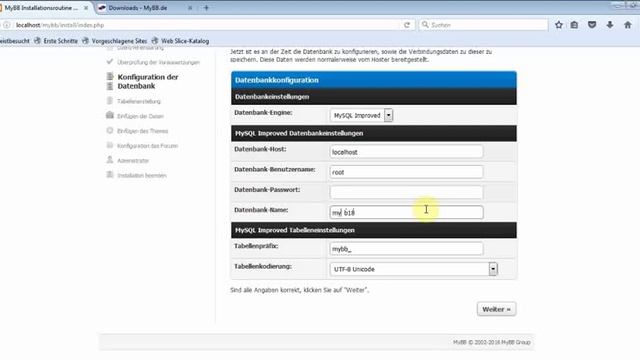
Task: Select the Tabellenerstellung step label
Action: 139,101
